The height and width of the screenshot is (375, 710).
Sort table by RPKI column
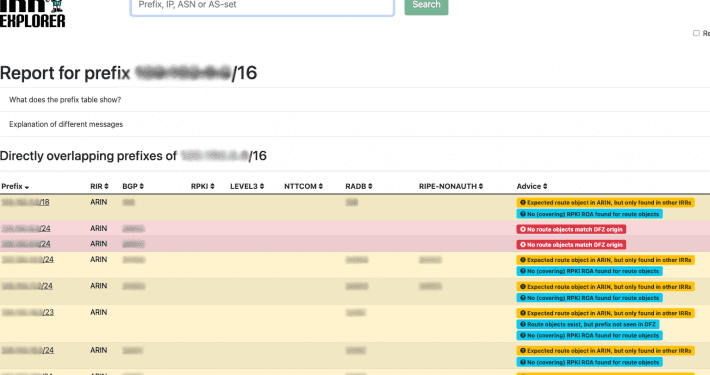(202, 186)
